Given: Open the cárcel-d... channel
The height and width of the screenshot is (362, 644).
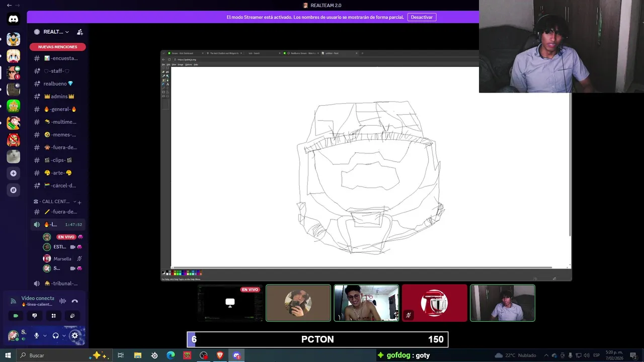Looking at the screenshot, I should (x=56, y=186).
